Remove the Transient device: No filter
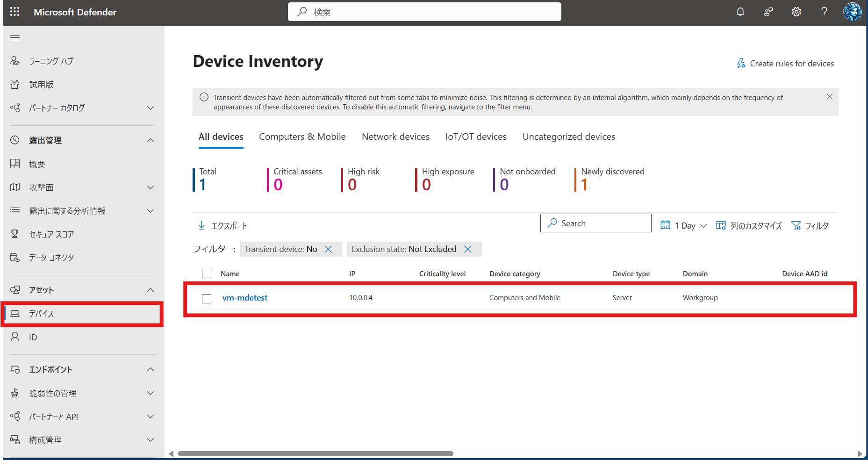The width and height of the screenshot is (868, 460). (x=329, y=249)
